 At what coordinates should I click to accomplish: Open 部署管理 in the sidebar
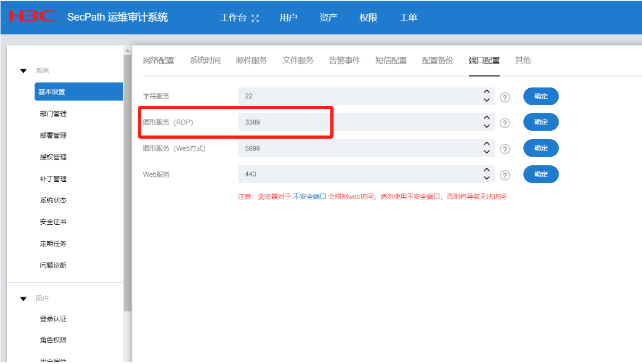click(x=53, y=136)
